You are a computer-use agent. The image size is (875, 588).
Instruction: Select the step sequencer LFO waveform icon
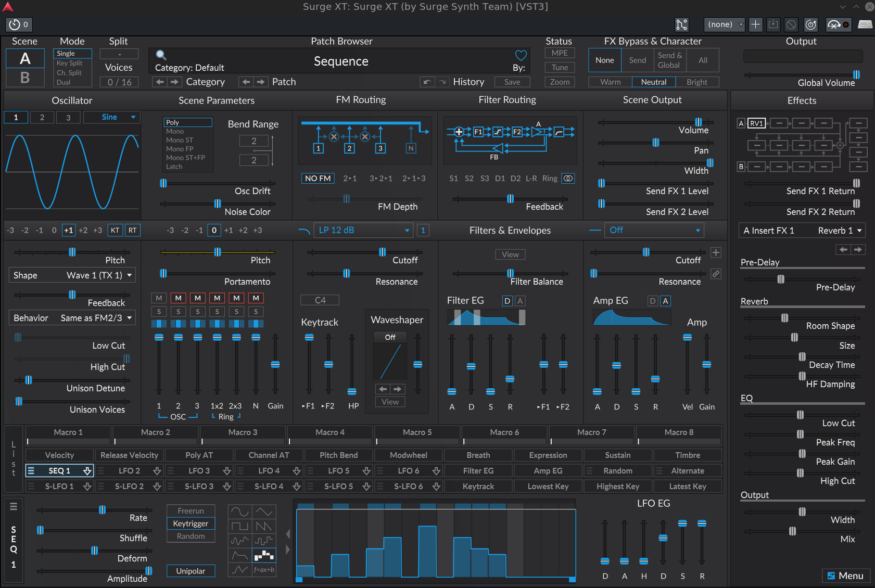pos(264,556)
